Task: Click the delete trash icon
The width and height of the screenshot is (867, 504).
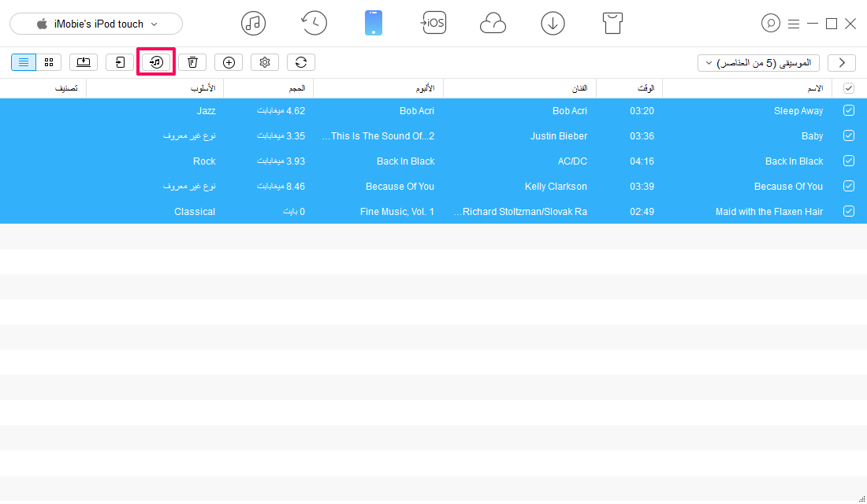Action: click(x=192, y=62)
